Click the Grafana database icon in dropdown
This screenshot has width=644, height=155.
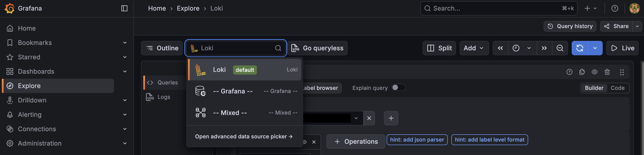[200, 91]
